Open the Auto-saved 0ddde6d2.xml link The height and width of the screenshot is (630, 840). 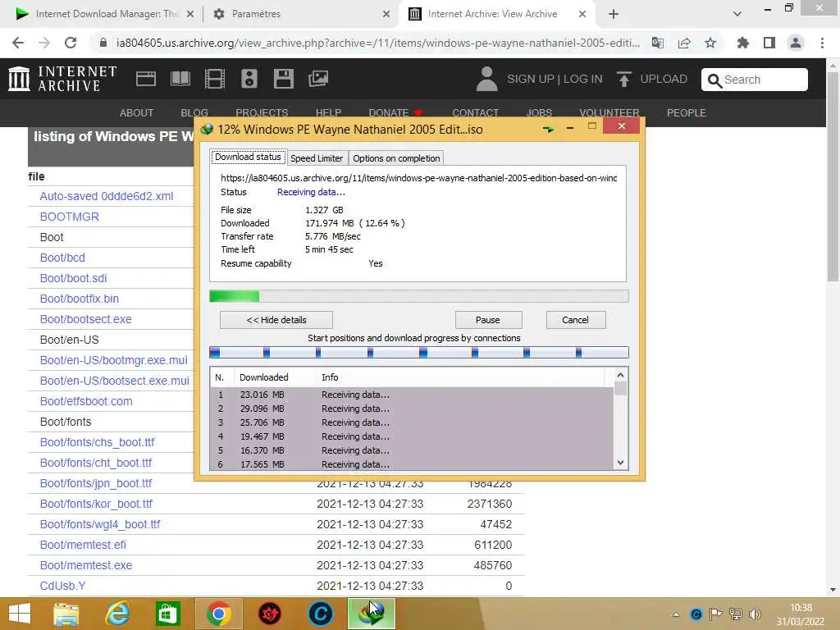(107, 196)
